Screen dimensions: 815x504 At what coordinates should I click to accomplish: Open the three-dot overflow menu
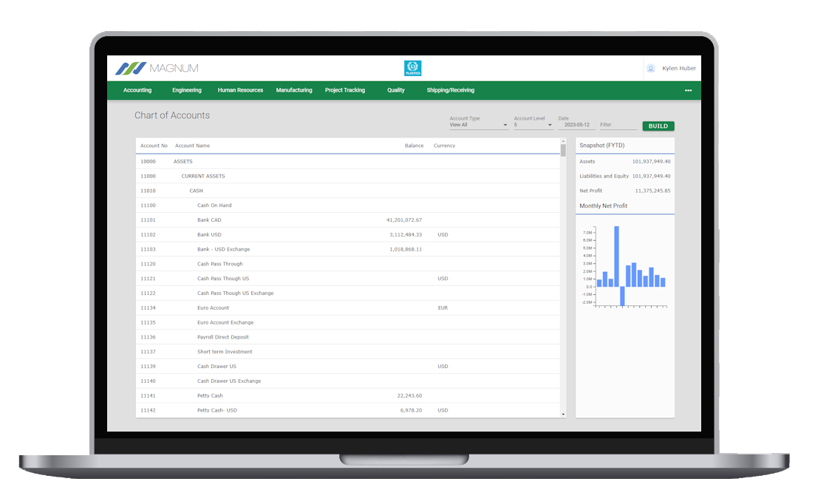coord(688,90)
